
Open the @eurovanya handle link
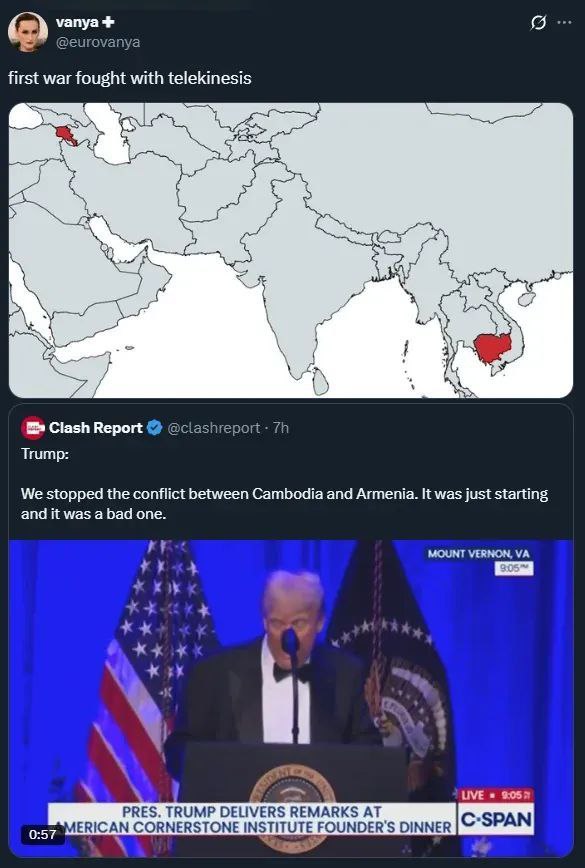point(98,42)
